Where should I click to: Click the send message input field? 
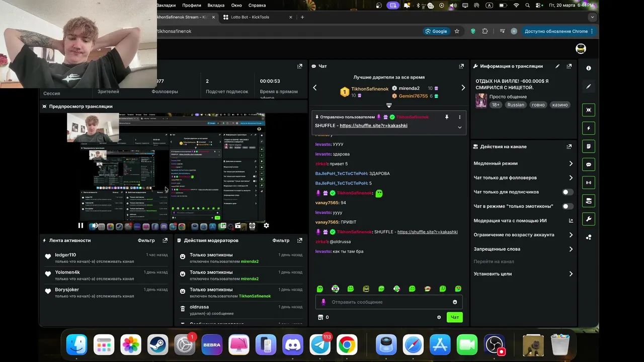(x=389, y=302)
